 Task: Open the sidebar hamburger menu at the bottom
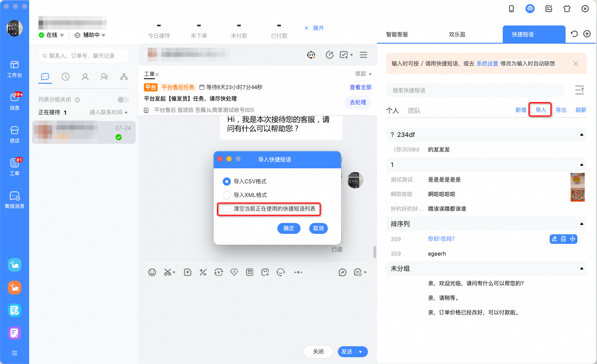(x=15, y=353)
